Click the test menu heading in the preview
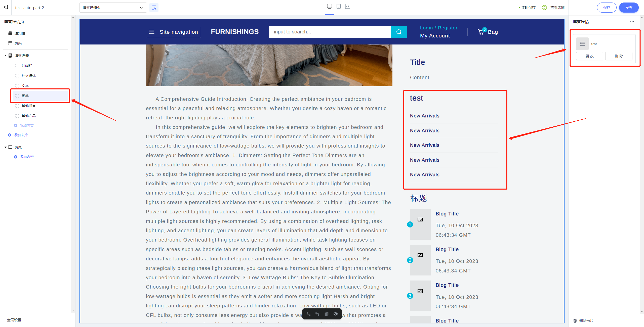This screenshot has height=327, width=644. tap(416, 98)
